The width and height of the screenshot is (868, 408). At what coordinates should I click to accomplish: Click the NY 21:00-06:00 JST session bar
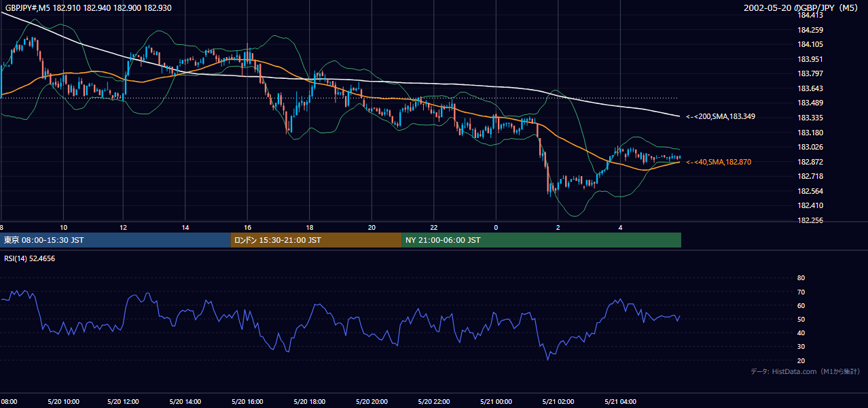tap(541, 240)
